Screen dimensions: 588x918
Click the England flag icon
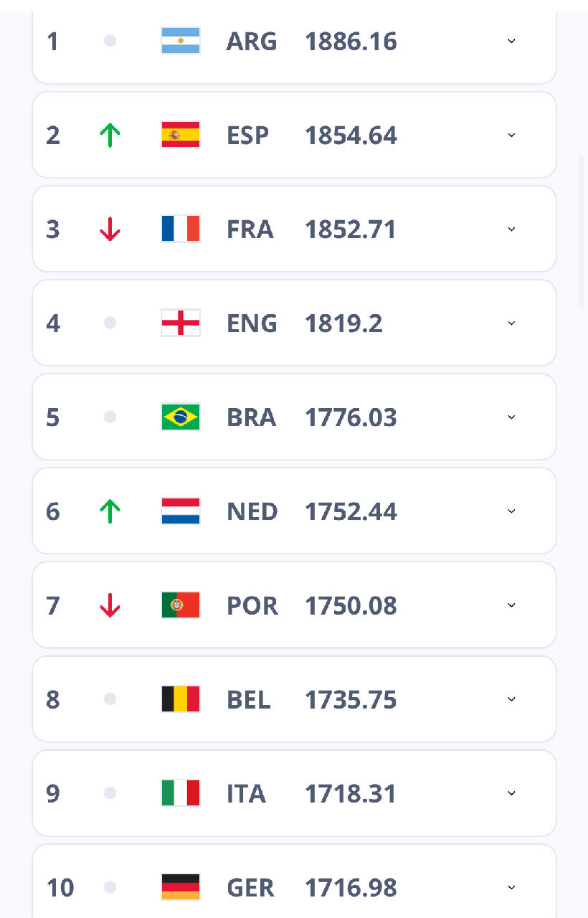tap(181, 323)
